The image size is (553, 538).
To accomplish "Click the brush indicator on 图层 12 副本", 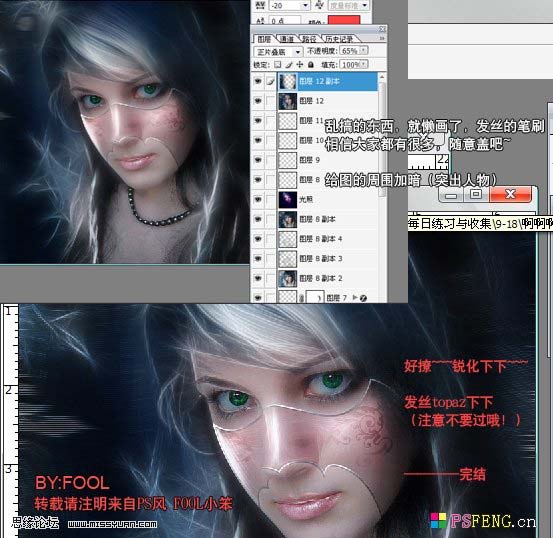I will click(x=270, y=81).
